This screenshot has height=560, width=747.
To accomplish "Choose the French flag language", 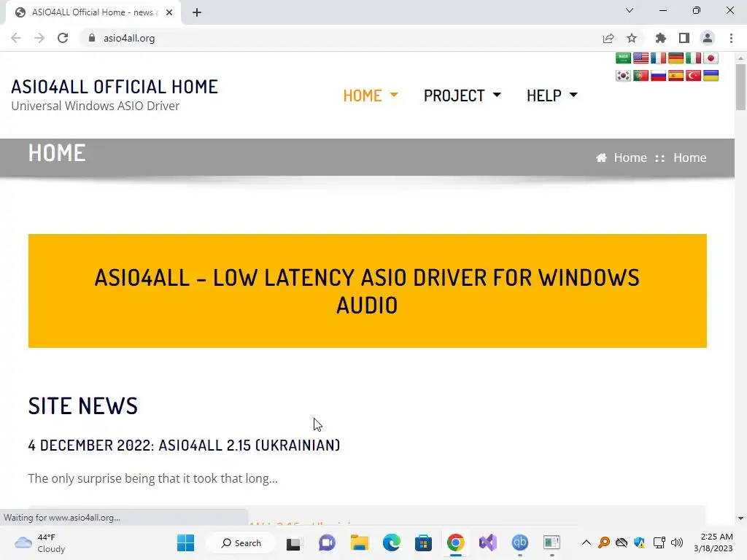I will pos(659,58).
